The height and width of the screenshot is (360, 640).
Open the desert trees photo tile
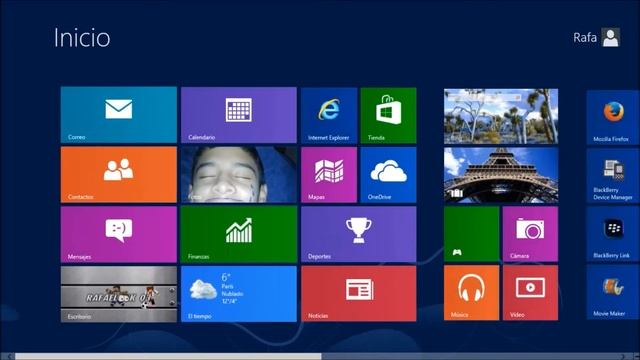pyautogui.click(x=501, y=116)
